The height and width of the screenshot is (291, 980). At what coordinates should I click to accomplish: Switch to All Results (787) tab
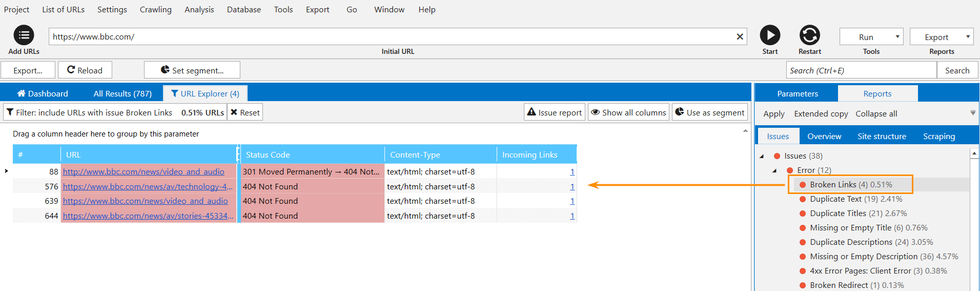pyautogui.click(x=122, y=93)
